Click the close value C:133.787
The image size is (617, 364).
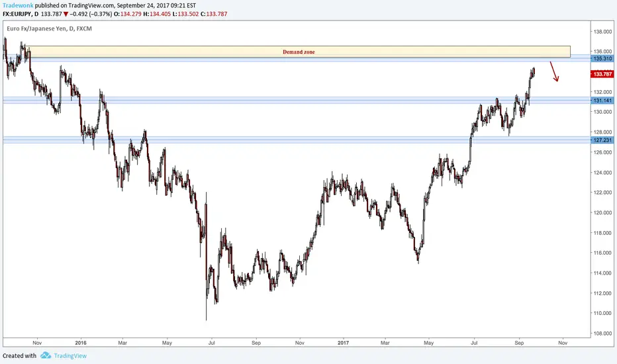[214, 14]
